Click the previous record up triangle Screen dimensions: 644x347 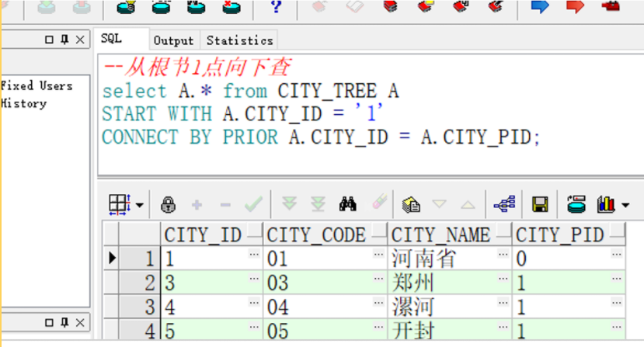pyautogui.click(x=468, y=204)
